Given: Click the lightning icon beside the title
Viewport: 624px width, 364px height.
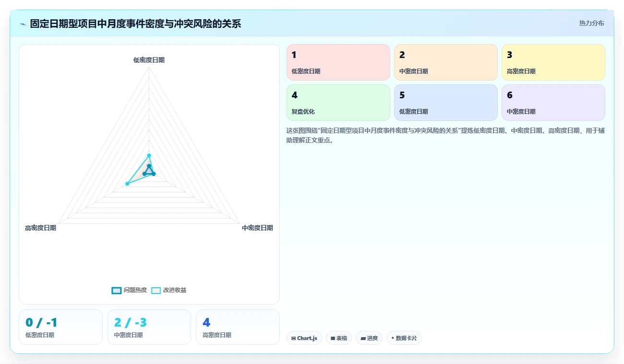Looking at the screenshot, I should (x=23, y=24).
